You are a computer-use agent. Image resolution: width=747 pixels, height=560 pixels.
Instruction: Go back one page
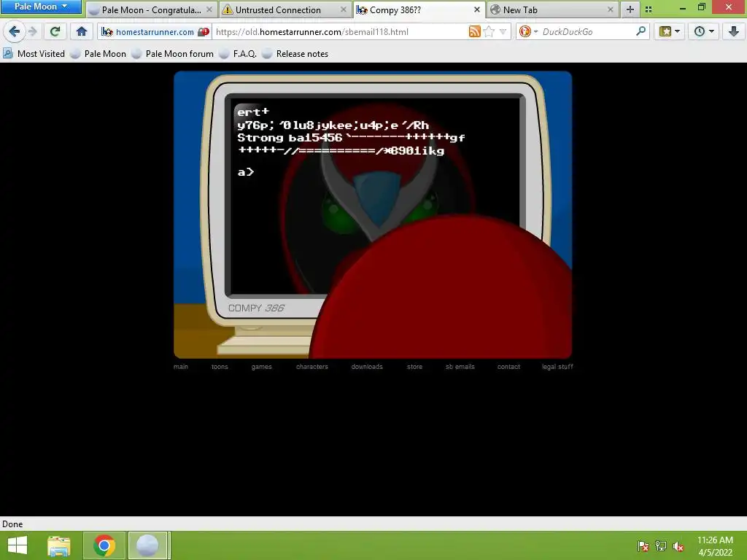[x=15, y=32]
